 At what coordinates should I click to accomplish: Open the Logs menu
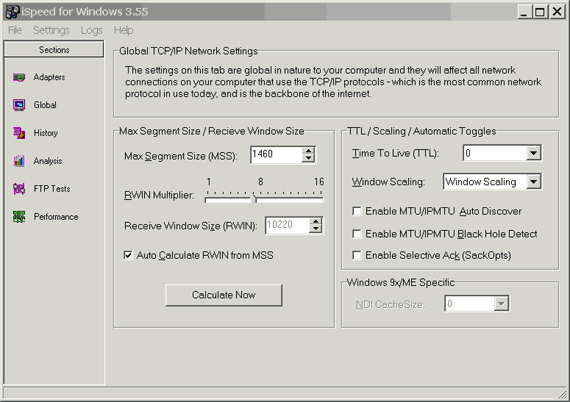(92, 30)
